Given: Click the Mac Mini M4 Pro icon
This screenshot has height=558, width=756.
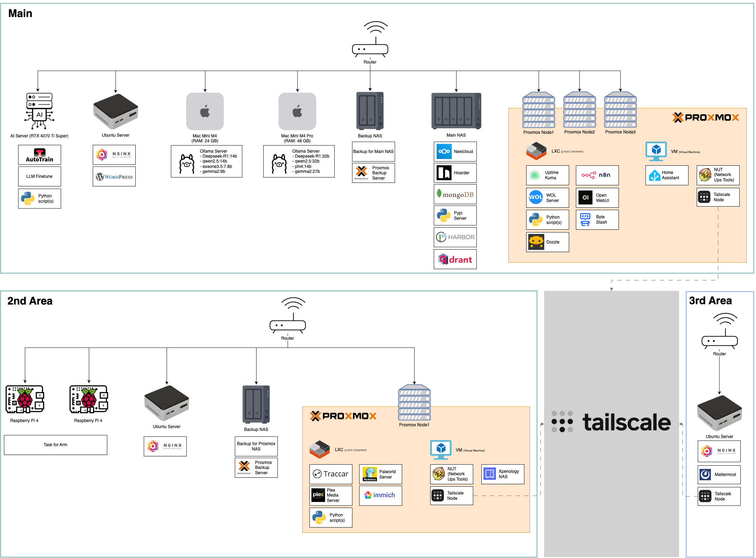Looking at the screenshot, I should [297, 111].
